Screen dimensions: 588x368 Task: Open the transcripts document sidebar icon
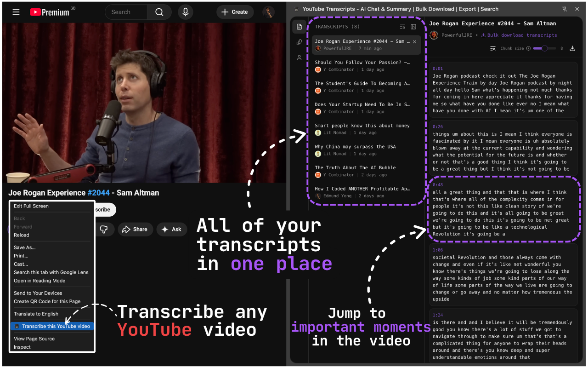[300, 27]
